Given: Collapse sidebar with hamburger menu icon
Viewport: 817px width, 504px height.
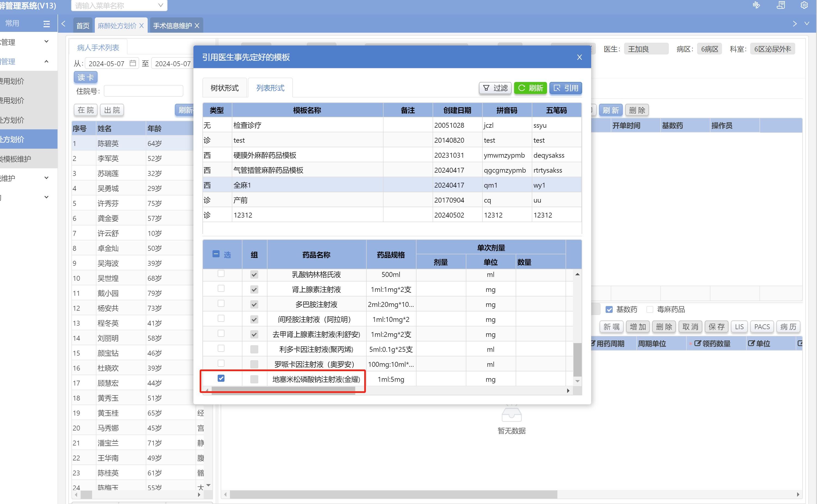Looking at the screenshot, I should (47, 24).
